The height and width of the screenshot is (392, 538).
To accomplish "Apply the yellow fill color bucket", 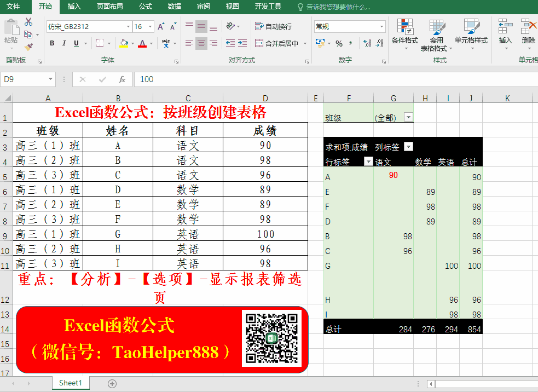I will [123, 43].
